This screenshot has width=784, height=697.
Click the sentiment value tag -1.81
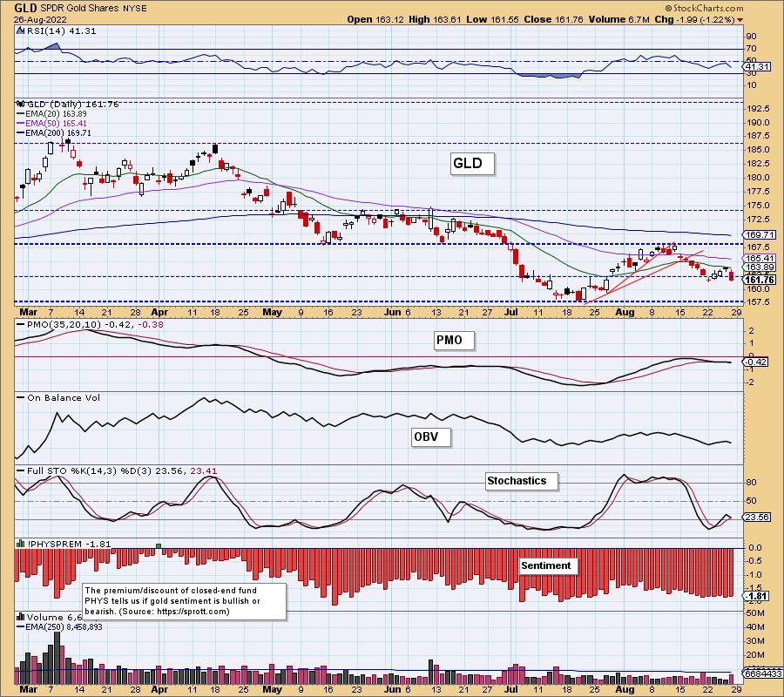[x=756, y=597]
